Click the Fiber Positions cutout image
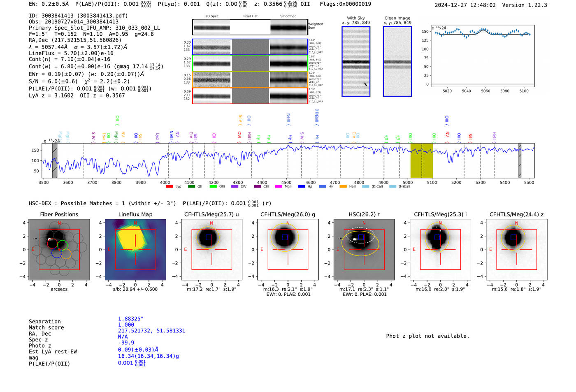This screenshot has height=392, width=576. 59,249
